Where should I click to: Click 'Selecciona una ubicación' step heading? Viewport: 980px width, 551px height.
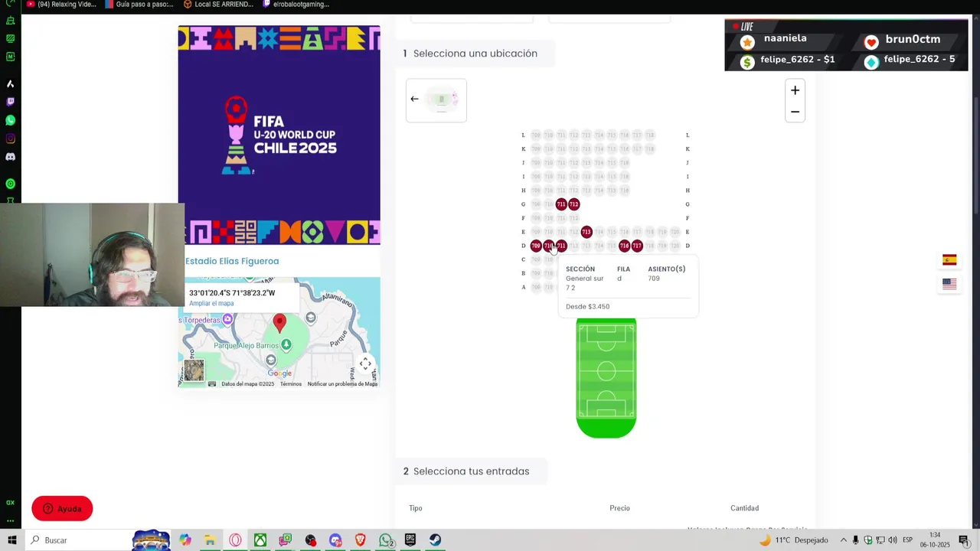tap(475, 54)
